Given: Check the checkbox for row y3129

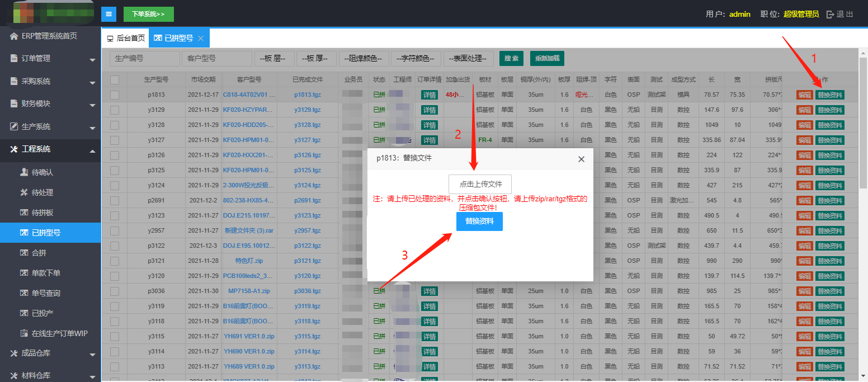Looking at the screenshot, I should tap(115, 110).
